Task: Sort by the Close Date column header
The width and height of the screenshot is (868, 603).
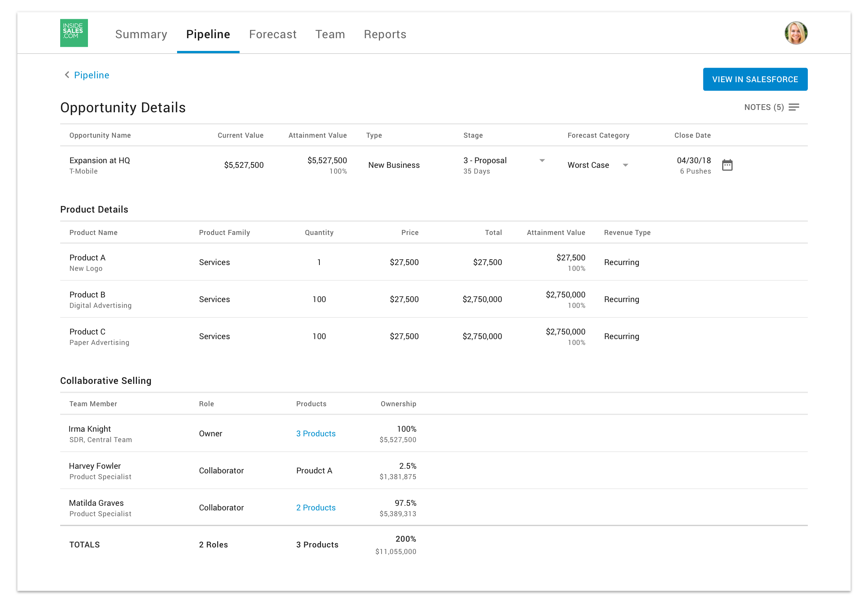Action: coord(692,135)
